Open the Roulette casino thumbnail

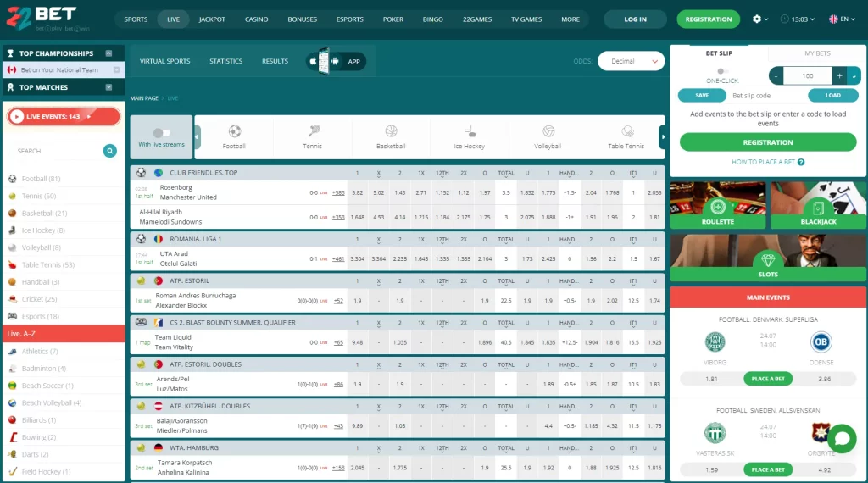[718, 205]
